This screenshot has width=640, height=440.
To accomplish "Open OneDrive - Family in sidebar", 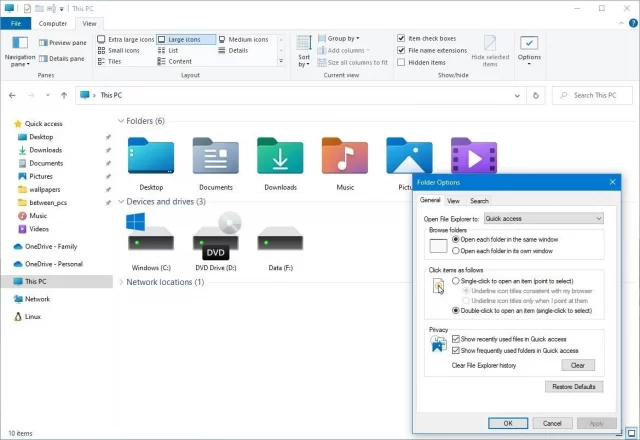I will point(45,246).
